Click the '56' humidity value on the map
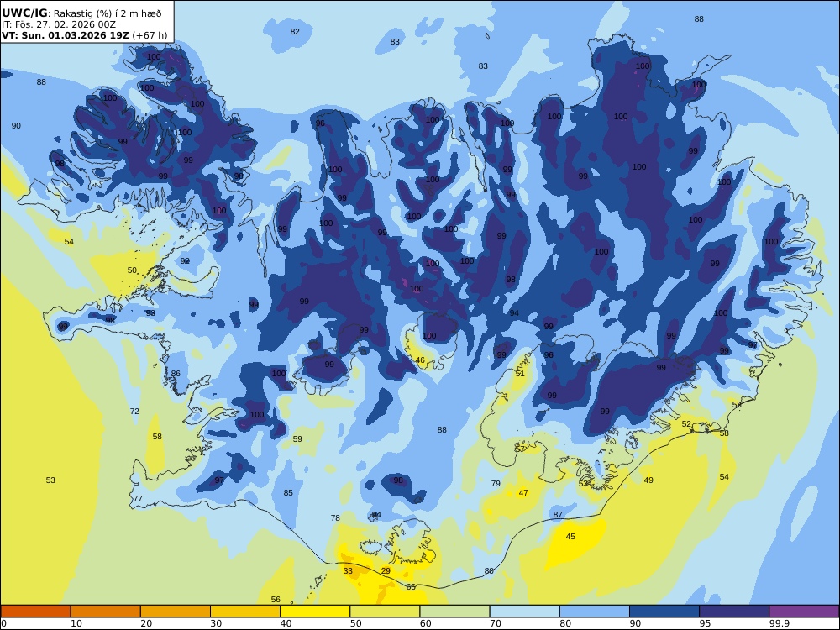Screen dimensions: 840x630 click(276, 600)
